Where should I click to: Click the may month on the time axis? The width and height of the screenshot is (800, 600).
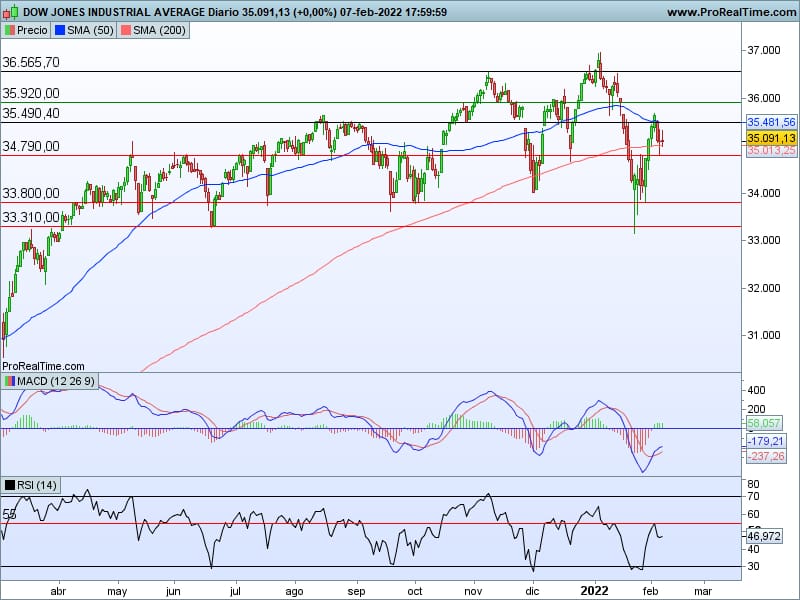(x=117, y=592)
